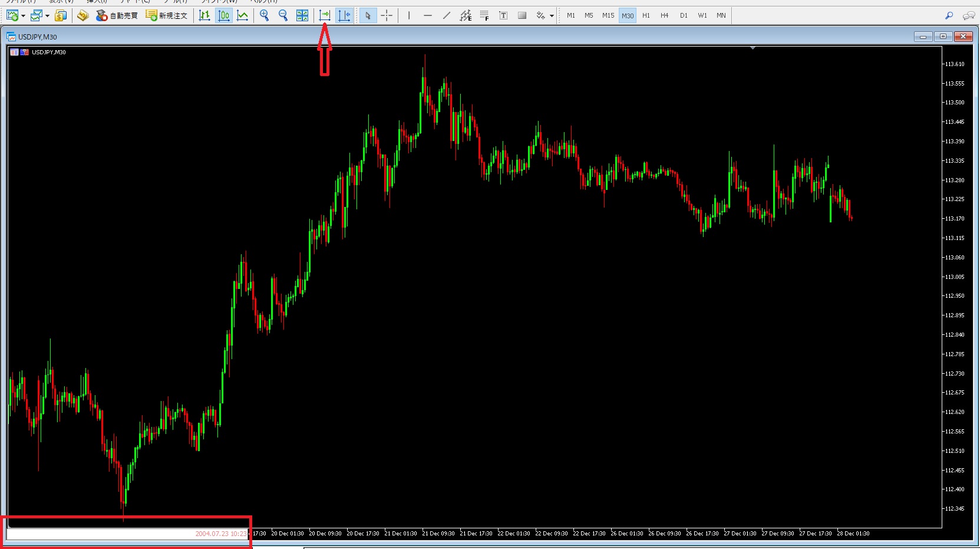This screenshot has height=549, width=980.
Task: Click the 22 Dec 17:30 time label
Action: (x=589, y=534)
